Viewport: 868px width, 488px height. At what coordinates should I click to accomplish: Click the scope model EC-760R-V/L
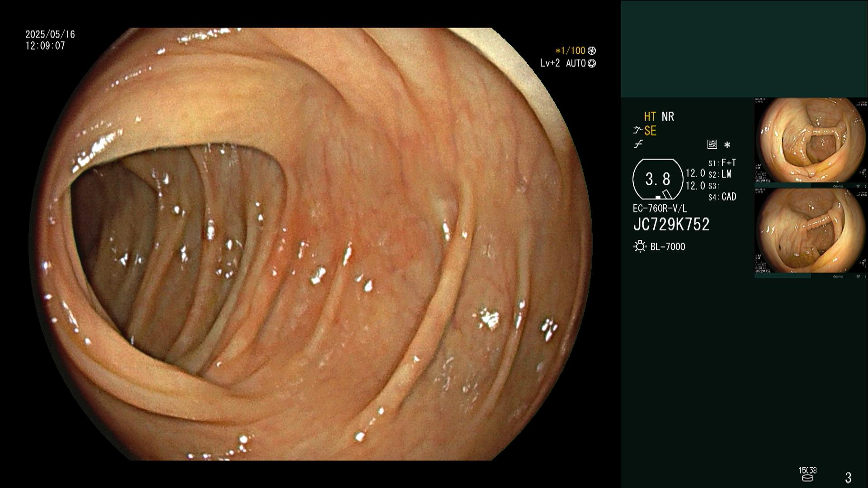pyautogui.click(x=660, y=209)
